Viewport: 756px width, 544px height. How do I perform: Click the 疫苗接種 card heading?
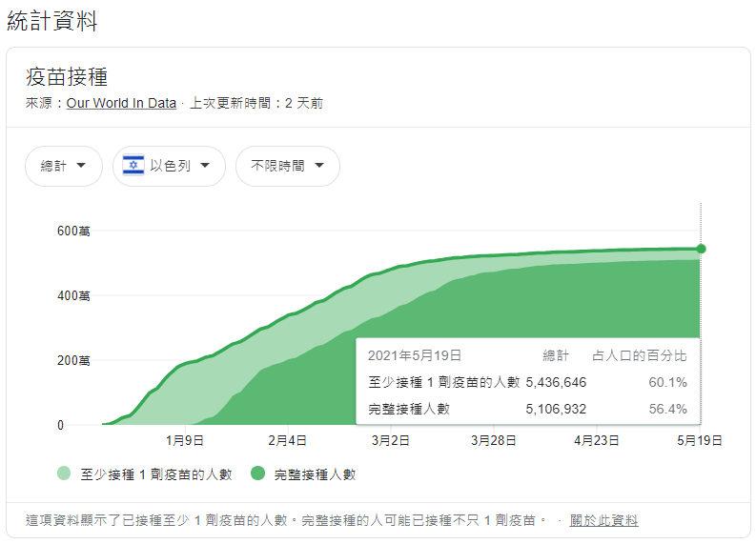(x=67, y=77)
